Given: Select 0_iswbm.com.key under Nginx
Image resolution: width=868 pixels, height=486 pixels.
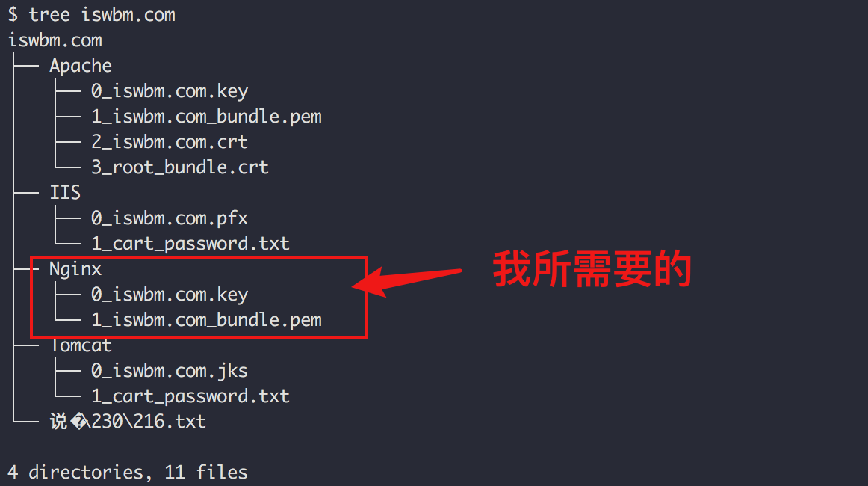Looking at the screenshot, I should [170, 295].
